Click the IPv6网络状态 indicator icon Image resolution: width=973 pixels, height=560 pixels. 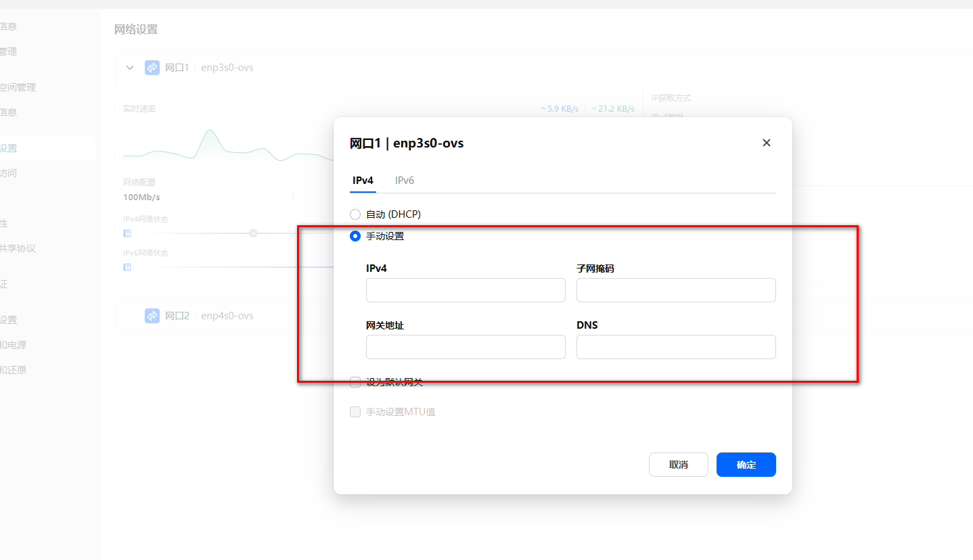pyautogui.click(x=127, y=267)
